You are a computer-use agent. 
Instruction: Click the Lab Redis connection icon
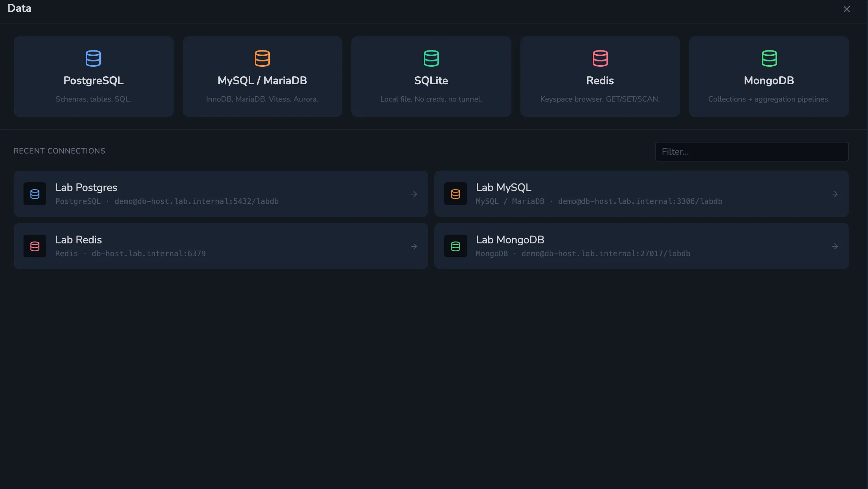coord(35,246)
